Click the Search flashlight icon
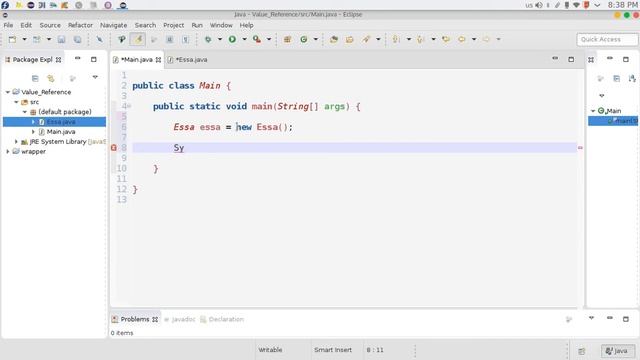The width and height of the screenshot is (640, 360). tap(366, 39)
